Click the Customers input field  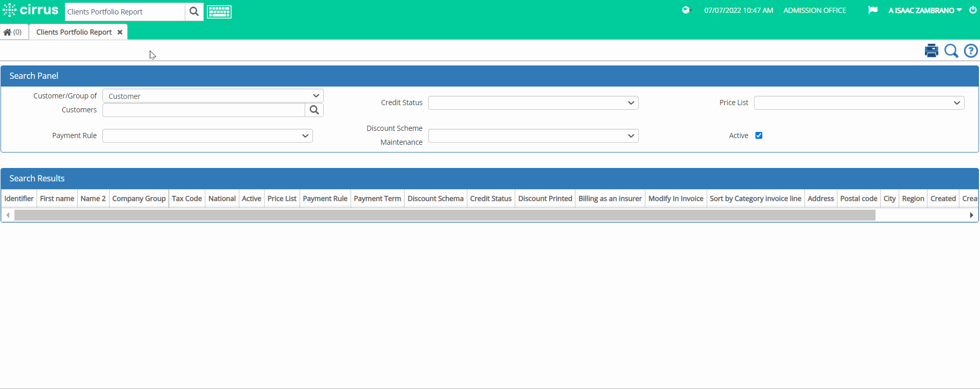pyautogui.click(x=204, y=110)
